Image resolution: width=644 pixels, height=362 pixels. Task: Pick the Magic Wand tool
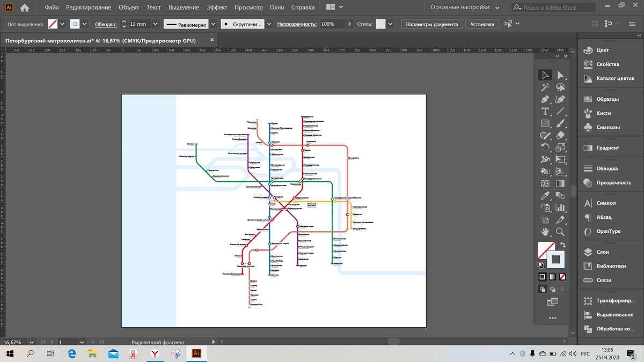point(545,87)
